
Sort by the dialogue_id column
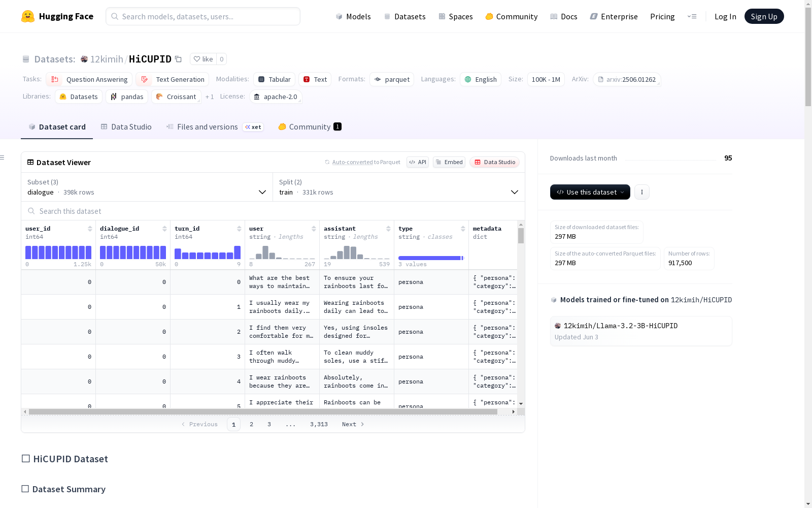164,229
